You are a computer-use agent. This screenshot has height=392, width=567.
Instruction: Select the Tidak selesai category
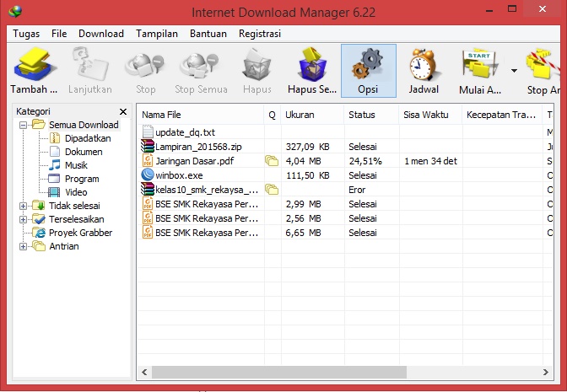[x=74, y=206]
